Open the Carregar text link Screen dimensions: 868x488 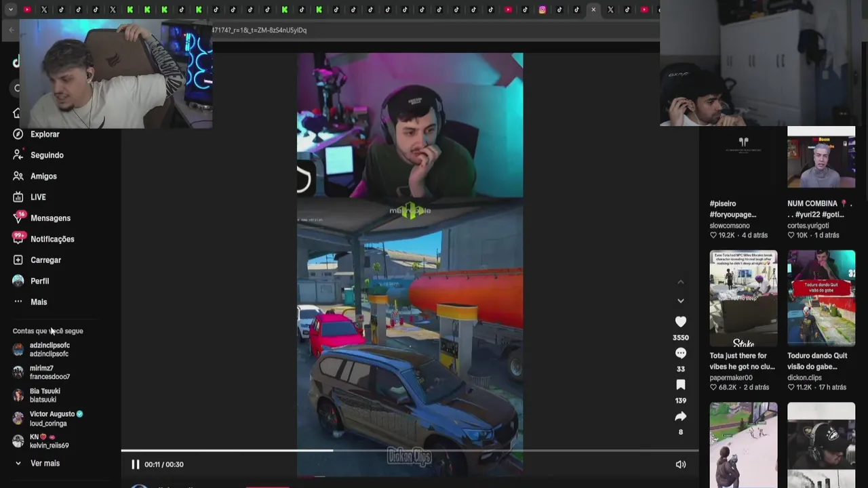coord(45,260)
